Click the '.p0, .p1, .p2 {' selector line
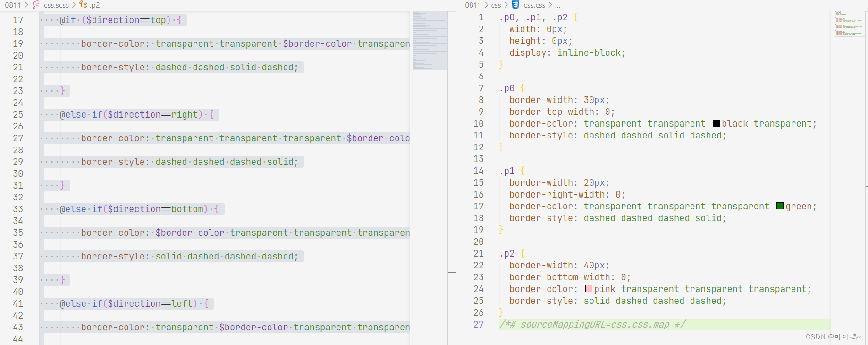Image resolution: width=868 pixels, height=345 pixels. pyautogui.click(x=539, y=17)
